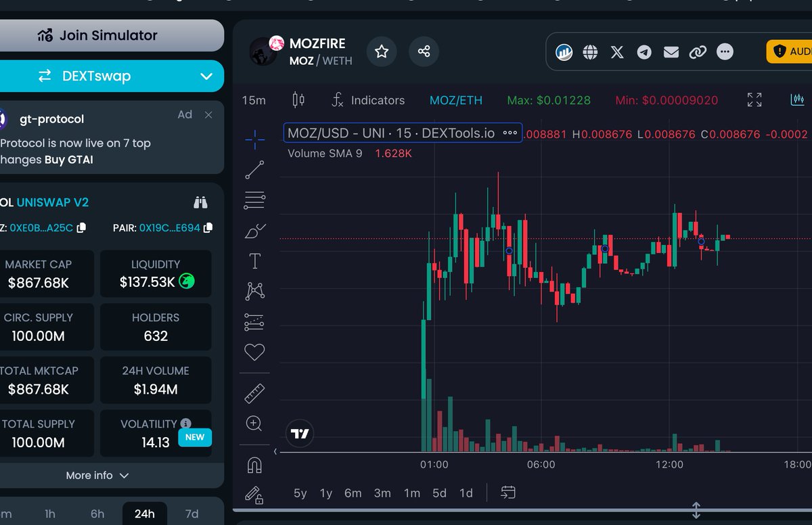The image size is (812, 525).
Task: Open the liquidity lock badge icon
Action: (x=187, y=281)
